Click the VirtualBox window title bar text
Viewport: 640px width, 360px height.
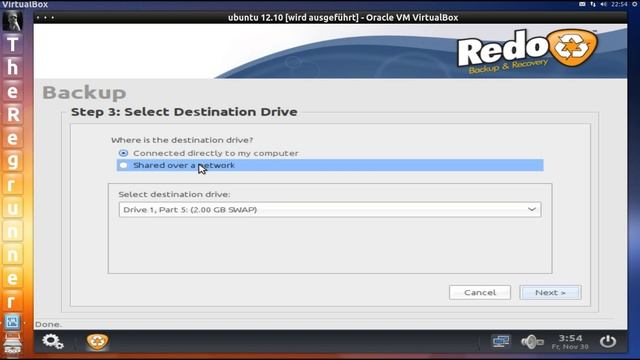343,18
